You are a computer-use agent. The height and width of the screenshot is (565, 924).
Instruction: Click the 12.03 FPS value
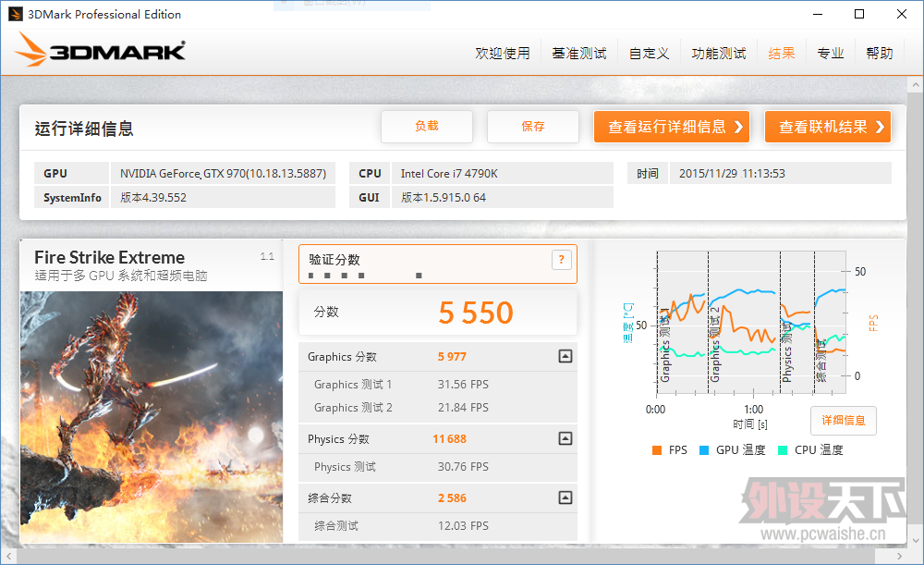click(463, 526)
